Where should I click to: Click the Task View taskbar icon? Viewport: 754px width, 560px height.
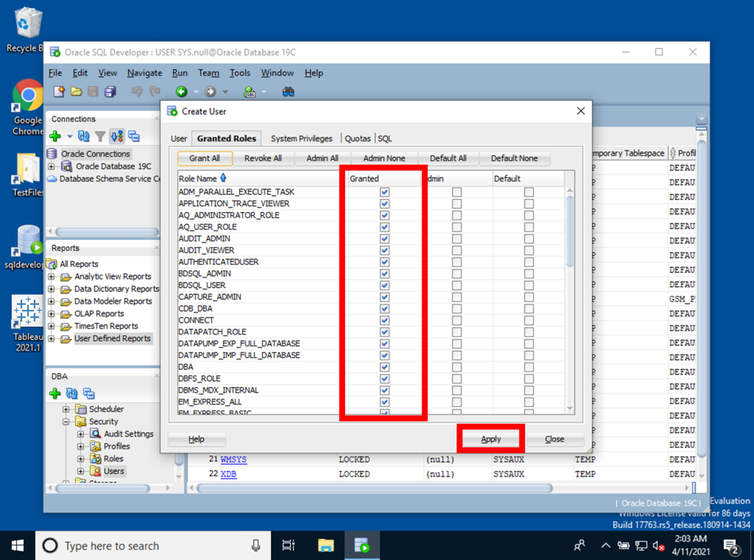(x=288, y=545)
